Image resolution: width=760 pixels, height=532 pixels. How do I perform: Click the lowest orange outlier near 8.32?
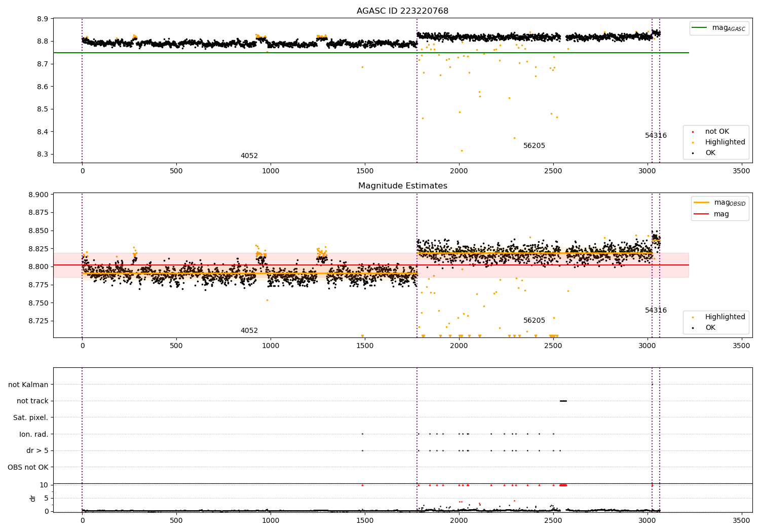coord(462,150)
